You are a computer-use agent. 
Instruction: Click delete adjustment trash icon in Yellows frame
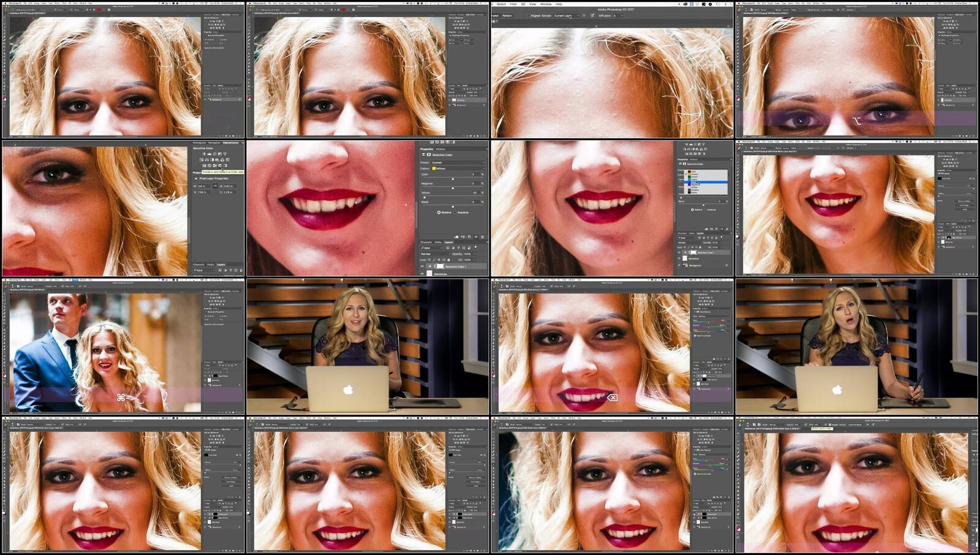[482, 237]
